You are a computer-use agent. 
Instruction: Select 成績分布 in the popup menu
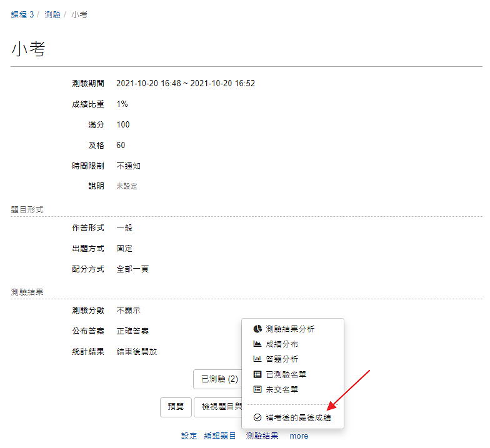point(281,344)
